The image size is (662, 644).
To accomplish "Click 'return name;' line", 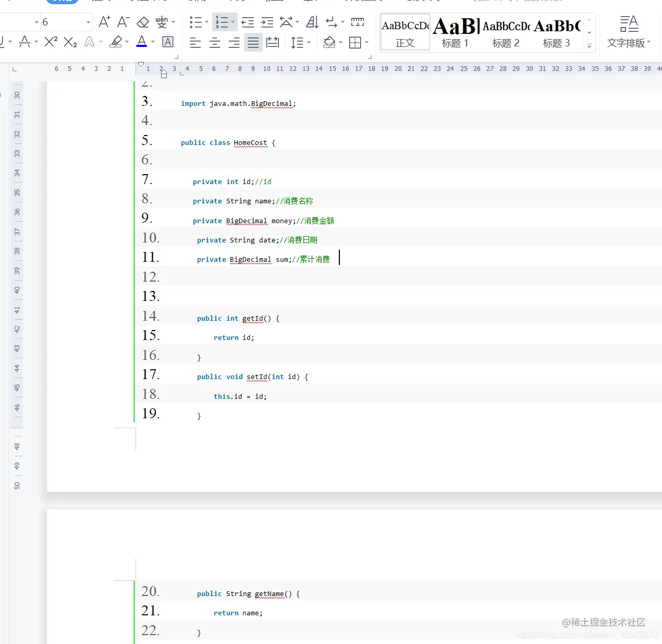I will (x=238, y=613).
